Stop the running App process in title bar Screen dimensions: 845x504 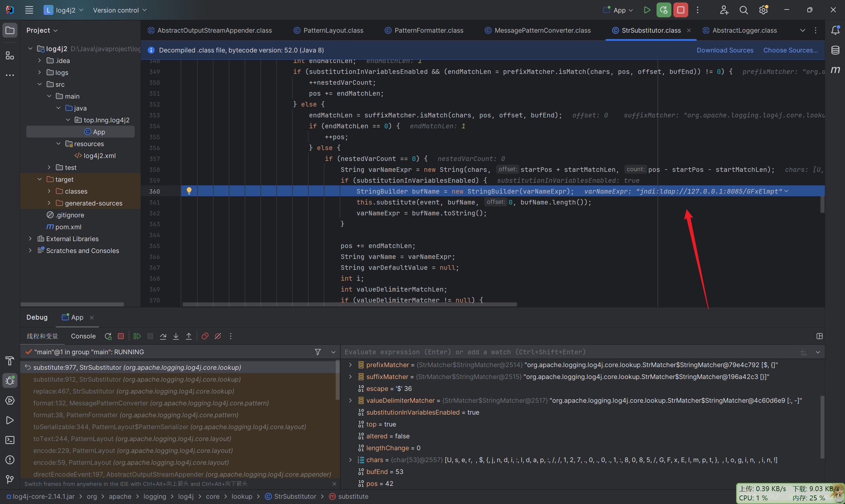(681, 10)
